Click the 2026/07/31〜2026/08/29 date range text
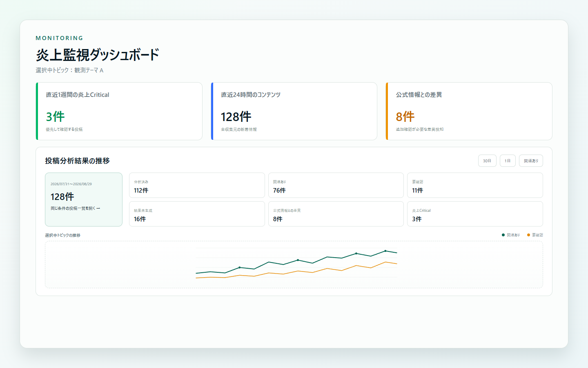588x368 pixels. 71,184
